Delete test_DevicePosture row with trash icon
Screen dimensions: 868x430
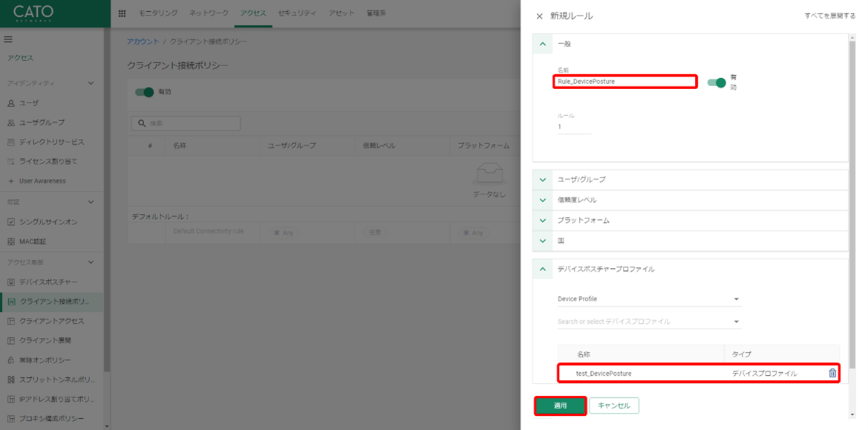coord(832,373)
